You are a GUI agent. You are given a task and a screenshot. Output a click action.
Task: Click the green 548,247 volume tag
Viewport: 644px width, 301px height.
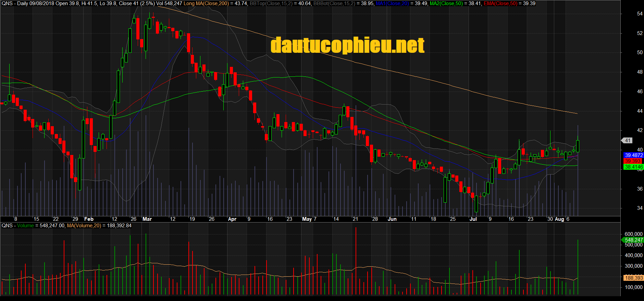pos(633,240)
